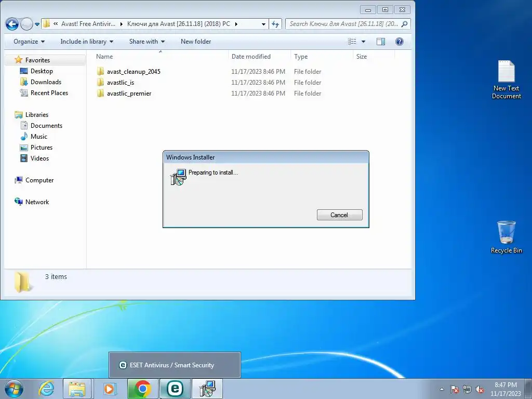Open the view options dropdown arrow

[x=363, y=42]
